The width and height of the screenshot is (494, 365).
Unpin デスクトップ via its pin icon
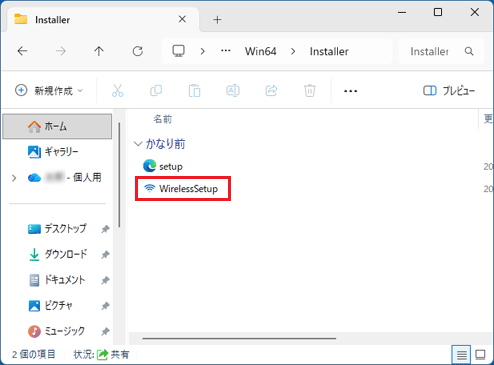click(x=105, y=229)
